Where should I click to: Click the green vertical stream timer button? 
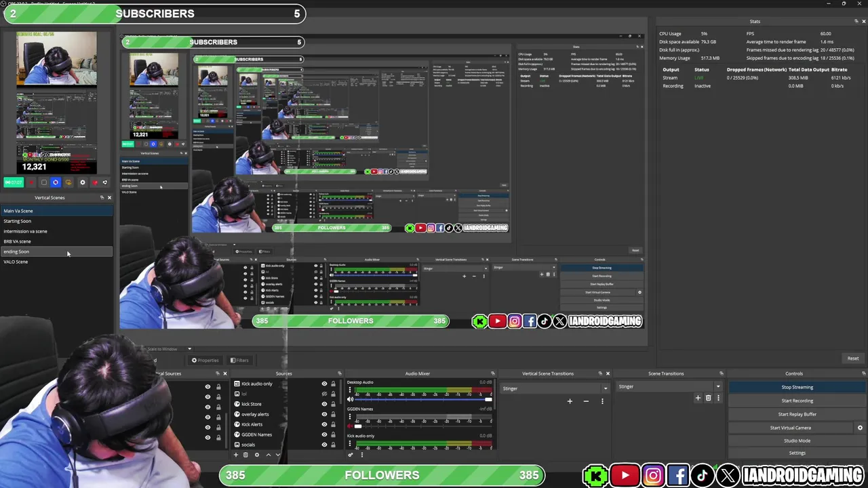click(x=14, y=182)
